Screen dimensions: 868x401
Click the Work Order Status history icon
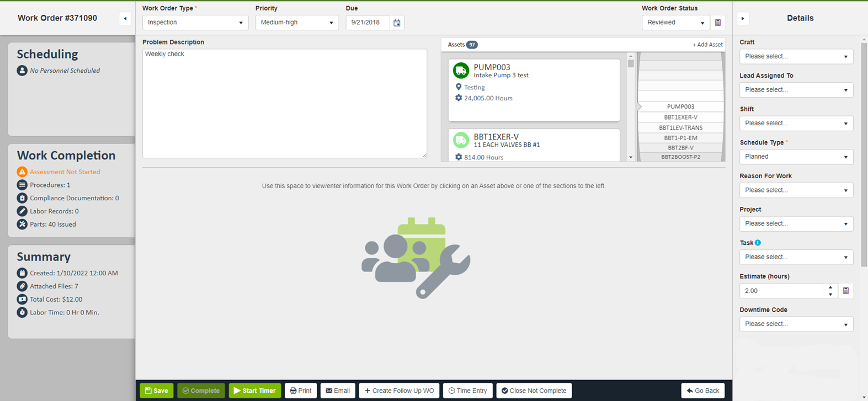pyautogui.click(x=718, y=23)
